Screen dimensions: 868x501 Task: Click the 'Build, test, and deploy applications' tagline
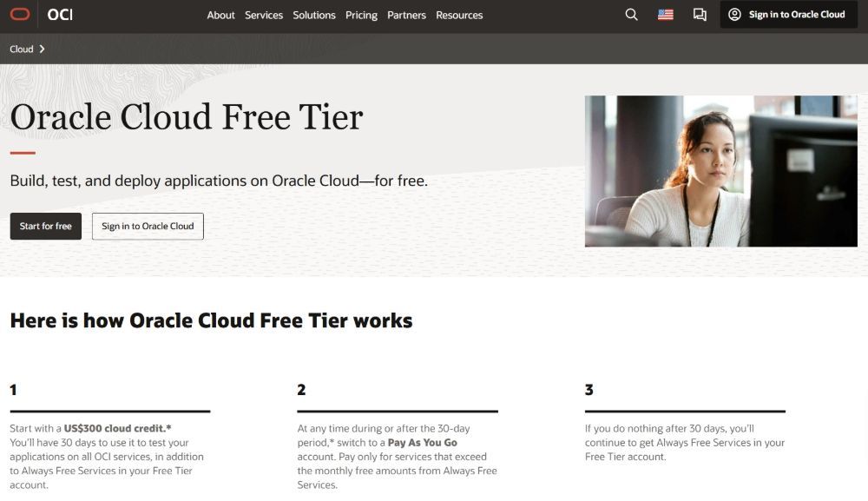[x=219, y=181]
